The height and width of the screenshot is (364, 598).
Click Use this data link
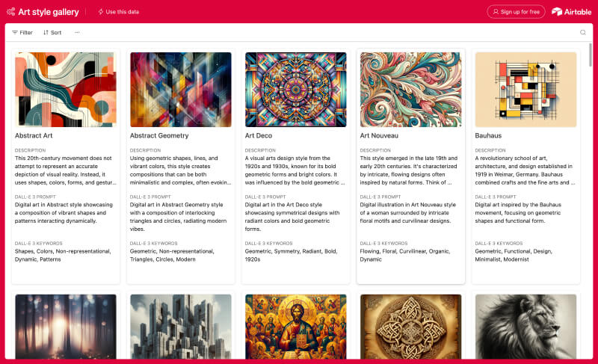click(x=118, y=11)
